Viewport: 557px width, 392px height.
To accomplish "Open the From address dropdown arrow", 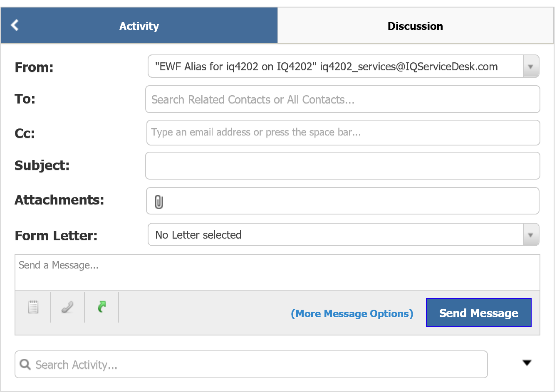I will pyautogui.click(x=530, y=67).
